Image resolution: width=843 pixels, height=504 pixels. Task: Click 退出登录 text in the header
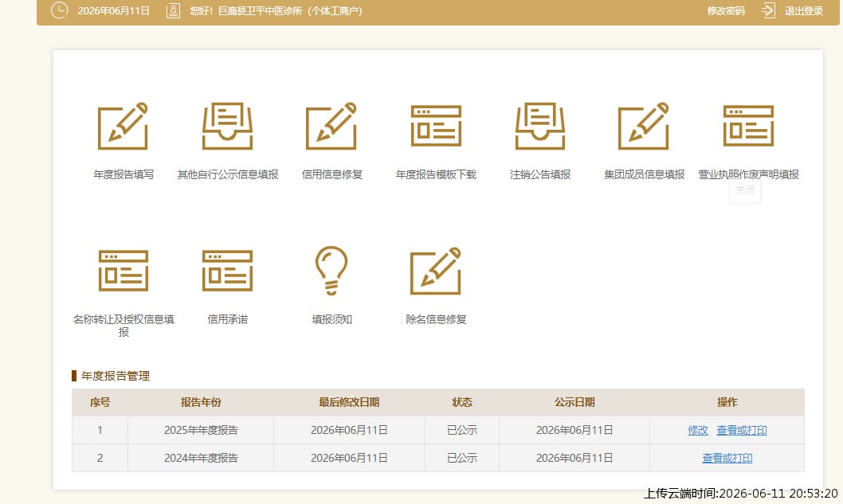[804, 10]
